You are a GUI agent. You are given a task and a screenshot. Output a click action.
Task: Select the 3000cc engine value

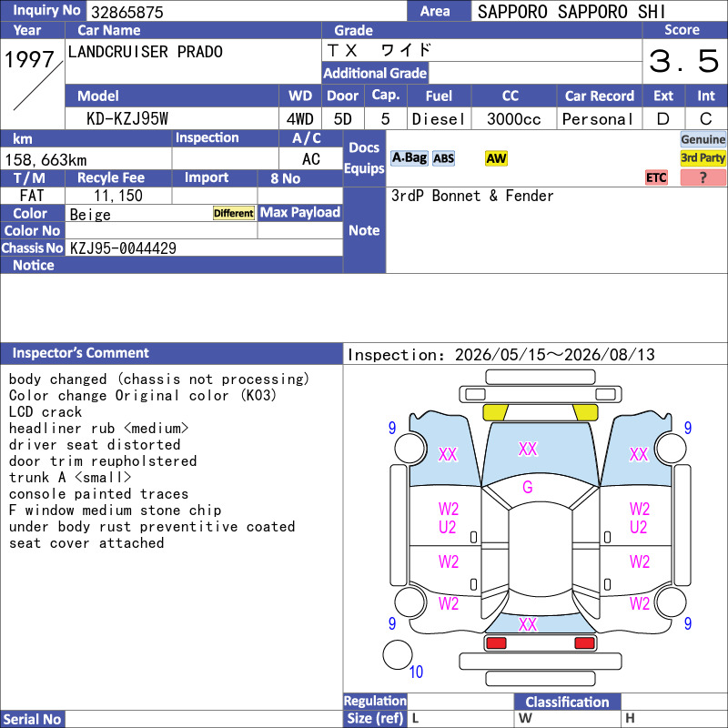point(513,119)
